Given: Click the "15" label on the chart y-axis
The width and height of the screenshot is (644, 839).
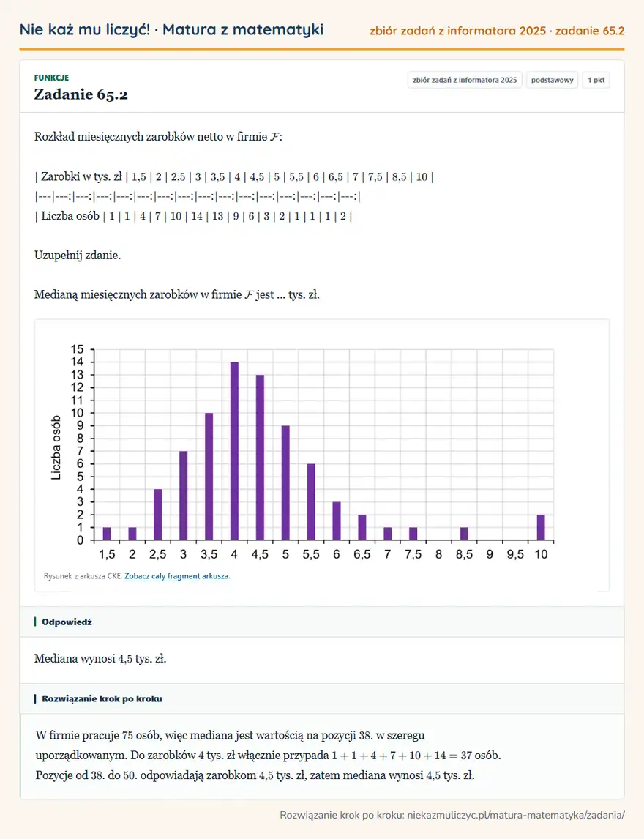Looking at the screenshot, I should tap(78, 349).
